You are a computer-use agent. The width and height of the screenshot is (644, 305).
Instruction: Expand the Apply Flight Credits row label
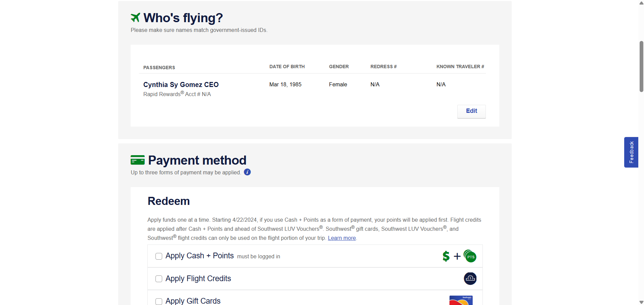[198, 278]
